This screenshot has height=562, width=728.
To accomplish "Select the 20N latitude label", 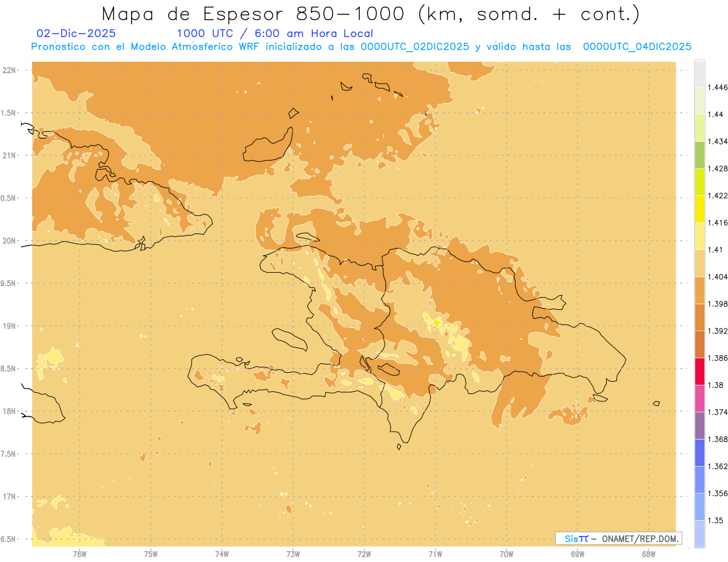I will (9, 241).
